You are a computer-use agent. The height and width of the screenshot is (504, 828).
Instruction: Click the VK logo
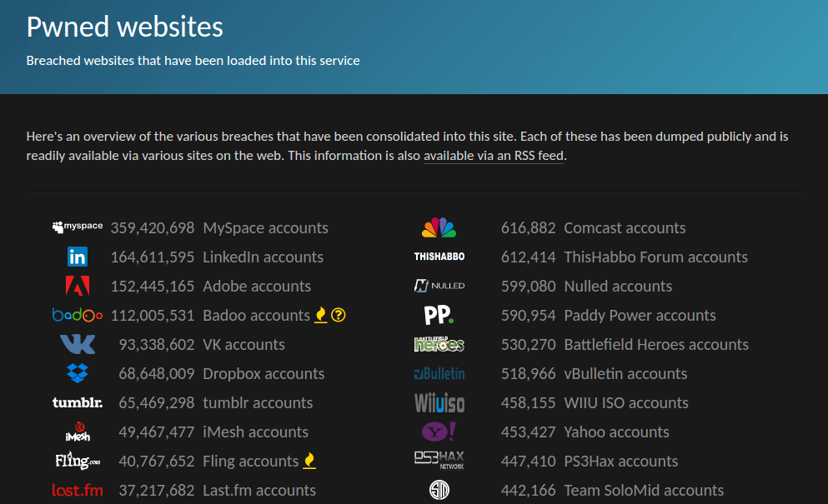78,344
